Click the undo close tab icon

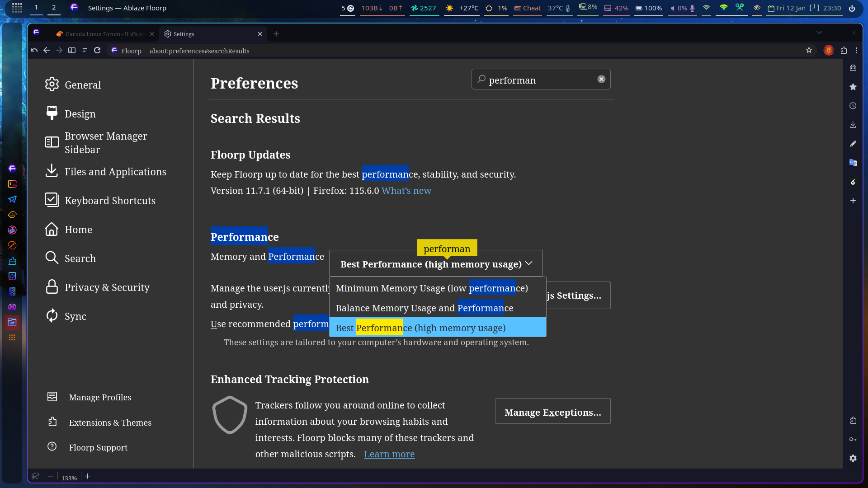click(34, 51)
